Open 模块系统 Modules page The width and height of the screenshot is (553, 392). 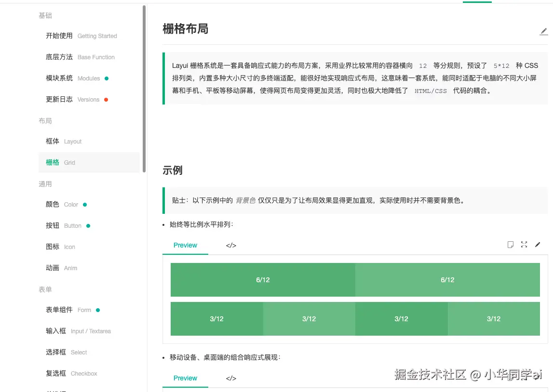[x=73, y=78]
